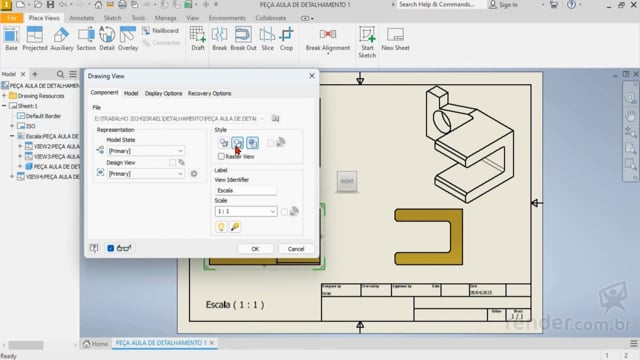Collapse the Sheet:1 node
This screenshot has width=640, height=360.
4,106
